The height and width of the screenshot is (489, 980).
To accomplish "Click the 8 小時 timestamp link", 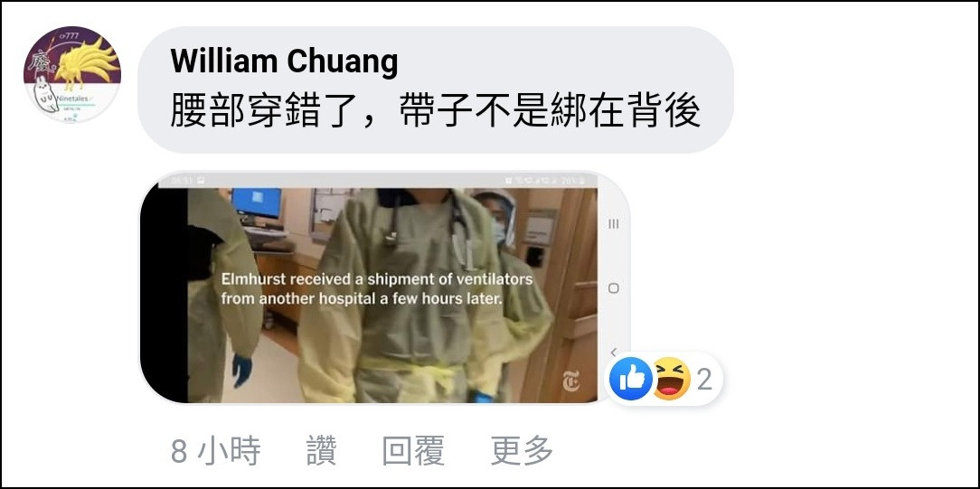I will (216, 450).
